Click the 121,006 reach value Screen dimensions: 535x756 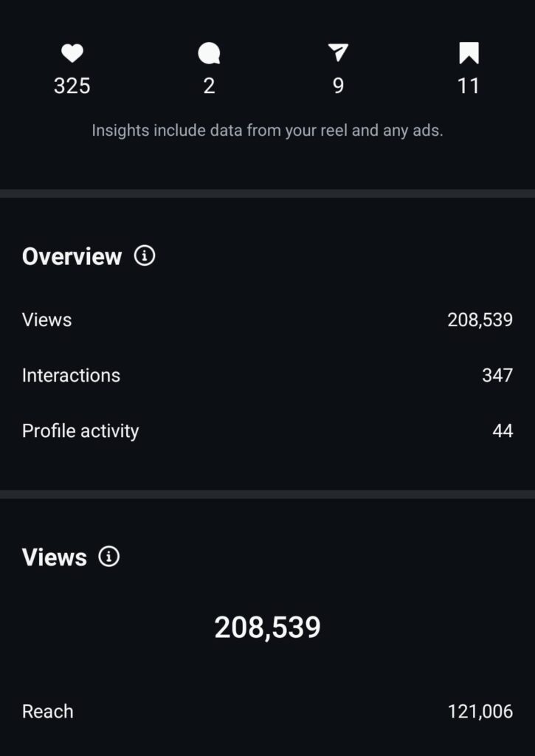click(480, 712)
